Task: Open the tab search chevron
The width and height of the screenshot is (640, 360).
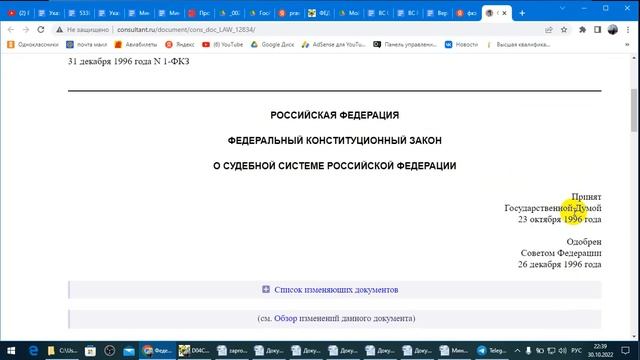Action: click(562, 8)
